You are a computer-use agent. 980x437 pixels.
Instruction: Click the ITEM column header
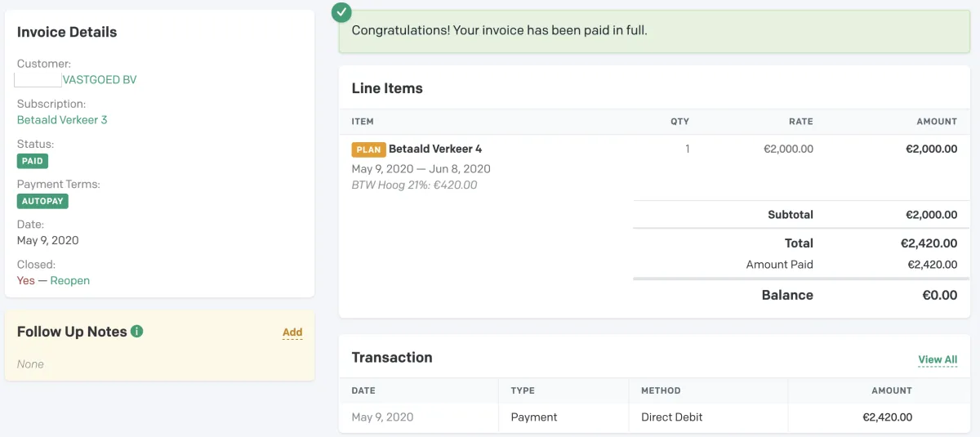pos(363,122)
